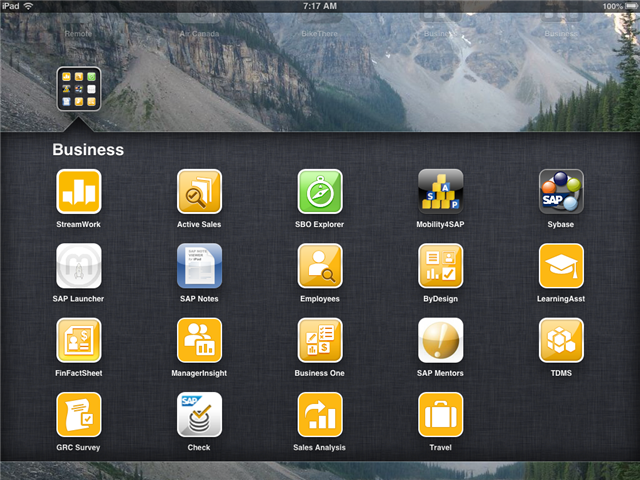Open the SAP Notes app
Screen dimensions: 640x480
(x=199, y=266)
